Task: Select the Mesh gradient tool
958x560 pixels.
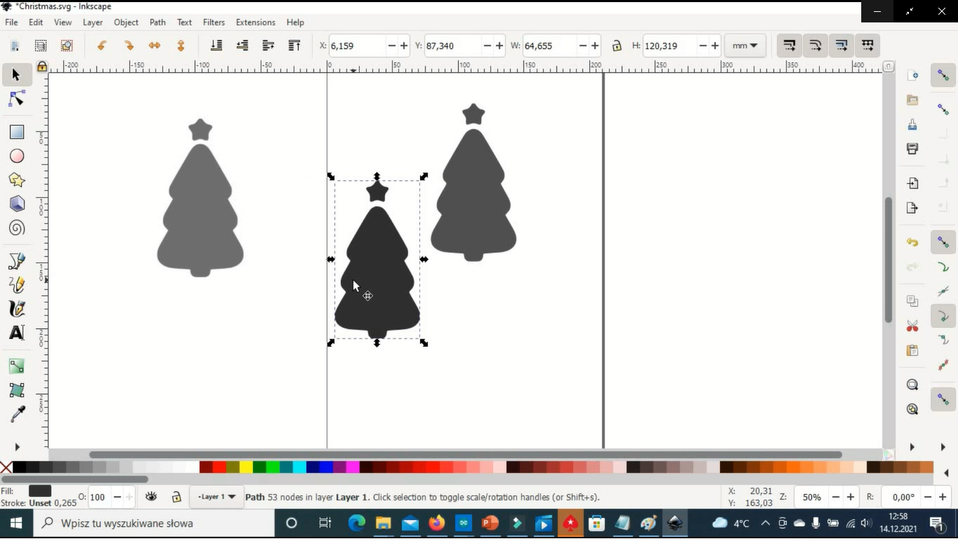Action: click(x=16, y=390)
